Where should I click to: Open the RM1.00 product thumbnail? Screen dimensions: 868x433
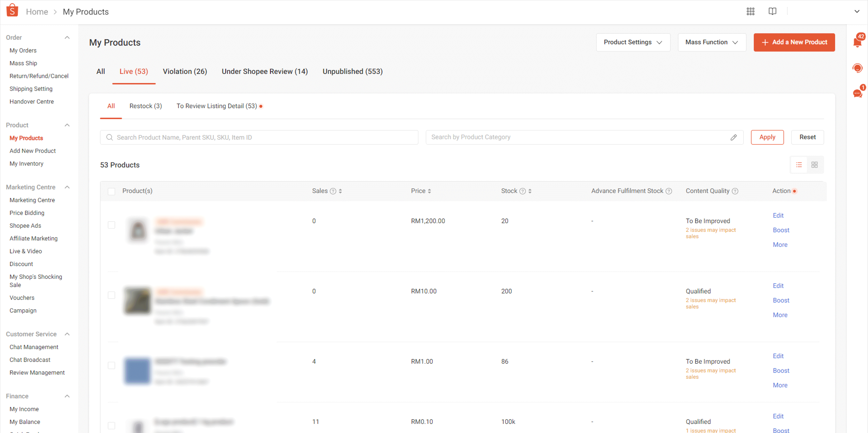137,371
